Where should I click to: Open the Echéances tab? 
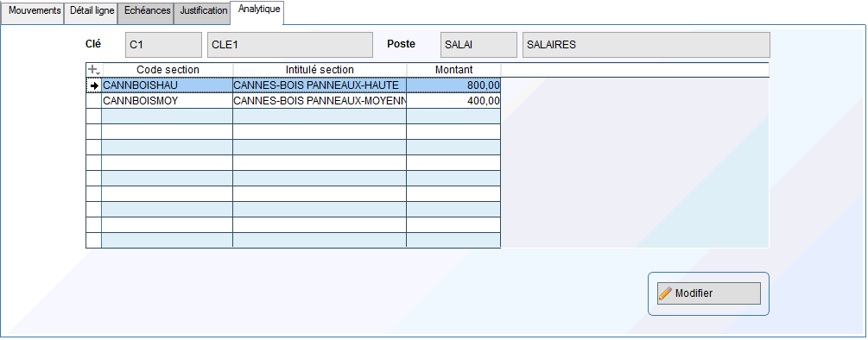point(146,12)
